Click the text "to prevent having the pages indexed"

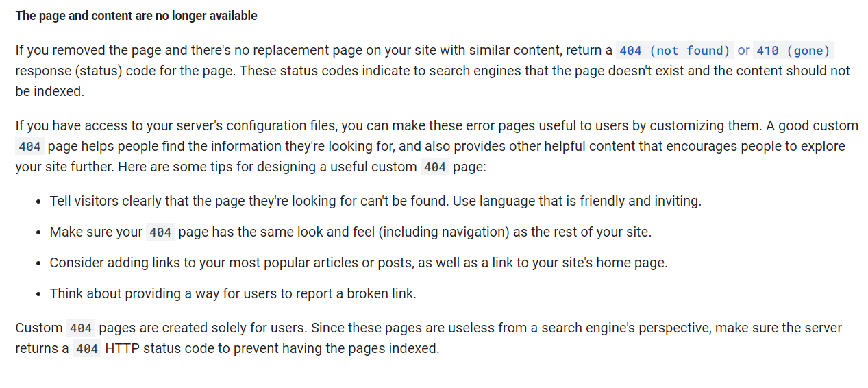341,349
